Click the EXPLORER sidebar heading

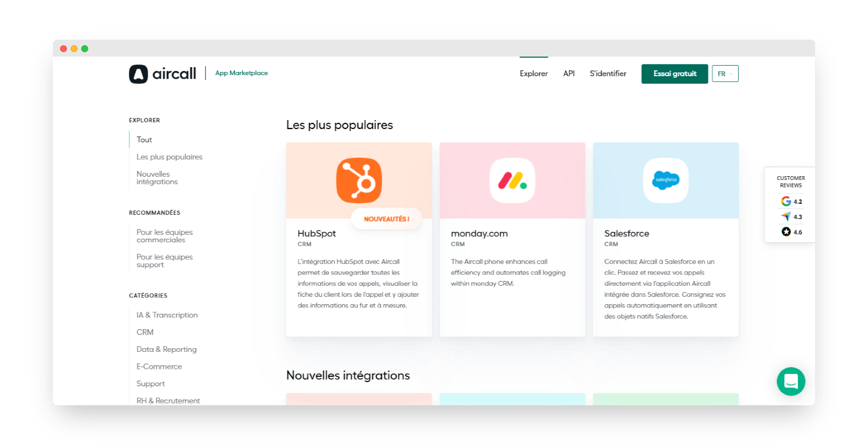coord(144,120)
